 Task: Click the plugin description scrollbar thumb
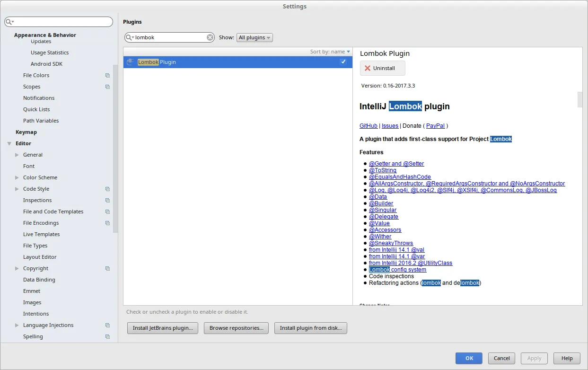(x=579, y=99)
